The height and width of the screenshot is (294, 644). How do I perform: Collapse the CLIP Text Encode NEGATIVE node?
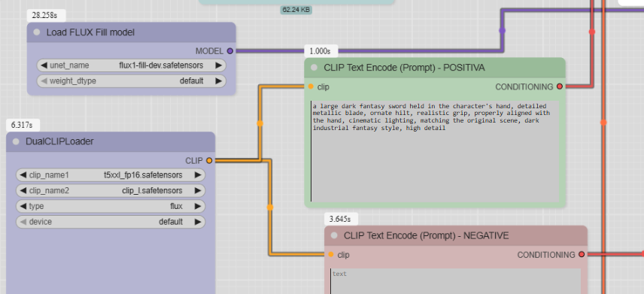[x=334, y=235]
